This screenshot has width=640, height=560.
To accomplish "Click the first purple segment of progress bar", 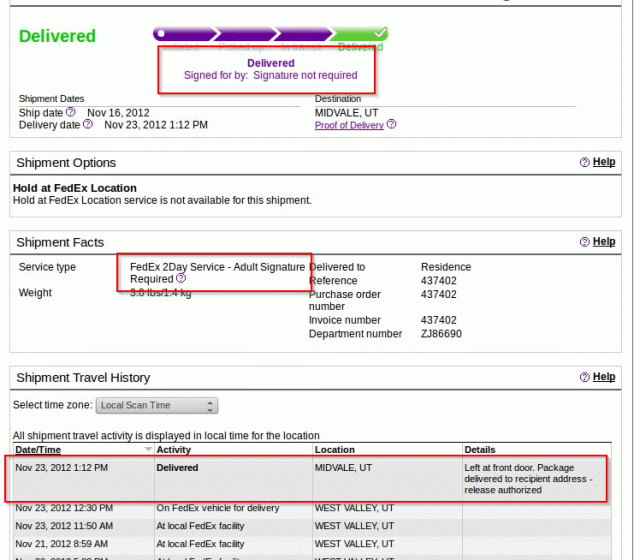I will (x=184, y=34).
